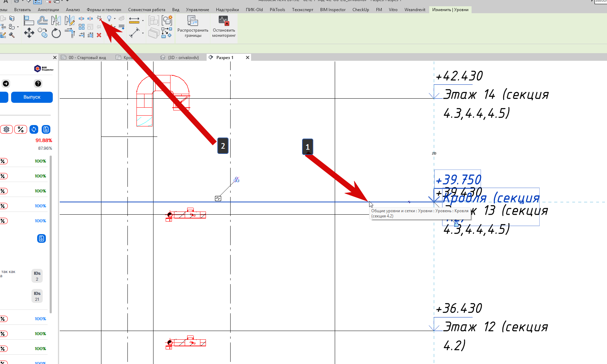Viewport: 607px width, 364px height.
Task: Click the Create Group icon
Action: (x=167, y=20)
